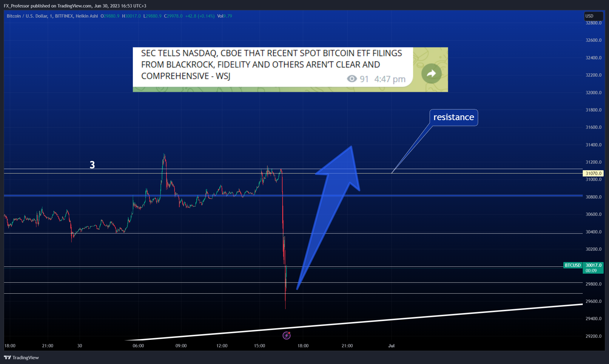Click the 30800.0 price axis label
This screenshot has height=364, width=609.
593,197
